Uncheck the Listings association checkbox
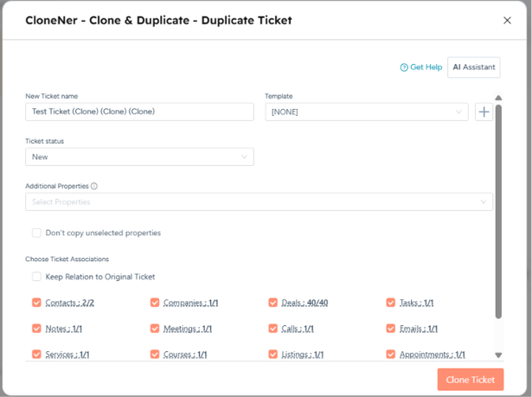532x397 pixels. (x=272, y=355)
